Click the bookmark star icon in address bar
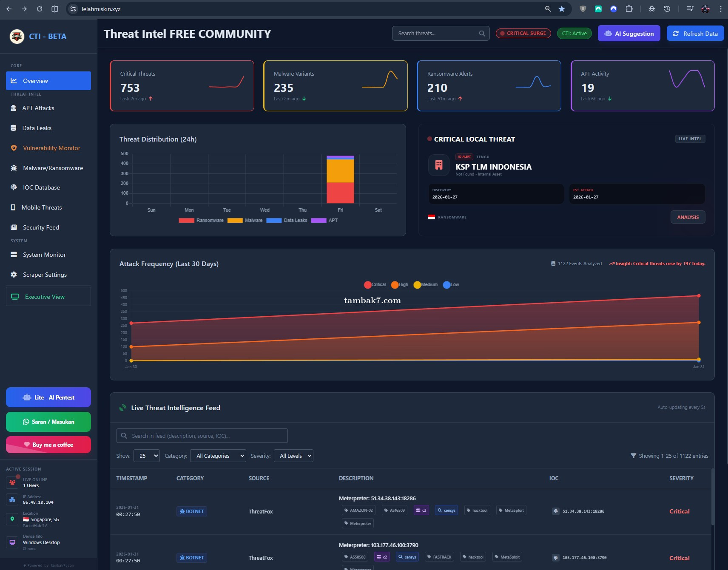The width and height of the screenshot is (728, 570). point(562,9)
